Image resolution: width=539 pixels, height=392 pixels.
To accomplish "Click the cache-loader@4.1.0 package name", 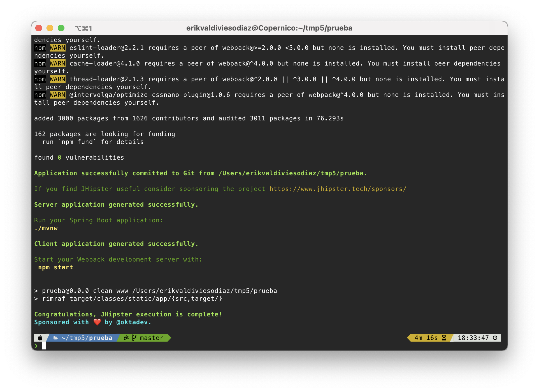I will click(105, 64).
